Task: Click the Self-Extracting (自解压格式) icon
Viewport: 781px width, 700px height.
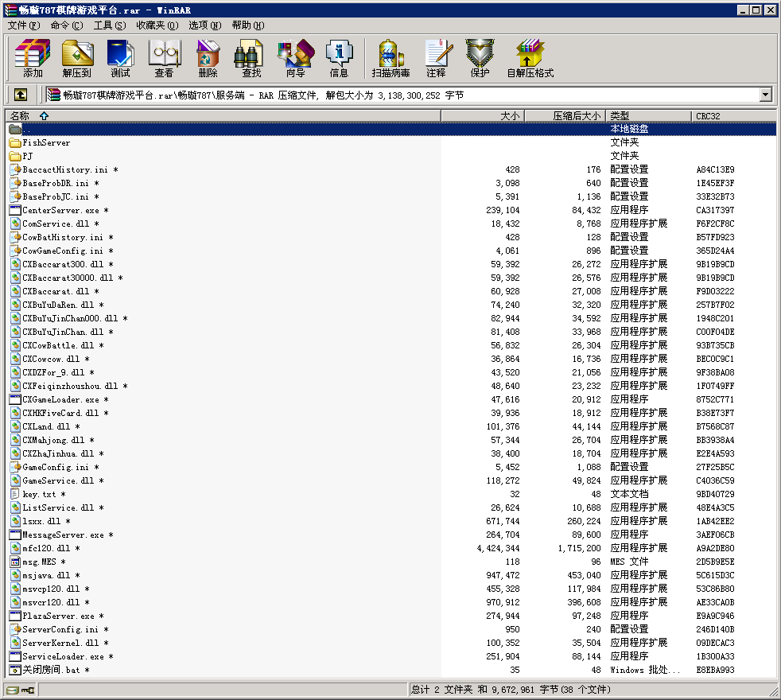Action: click(530, 58)
